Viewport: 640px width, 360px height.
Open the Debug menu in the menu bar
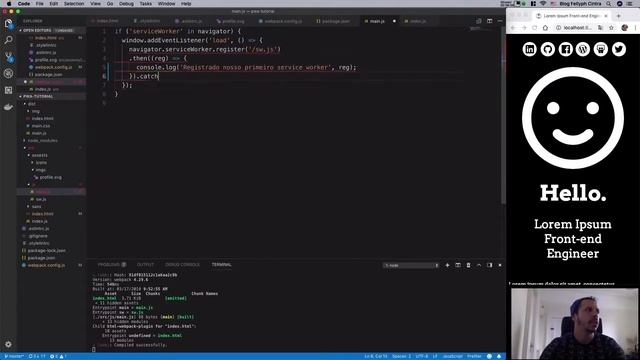pyautogui.click(x=126, y=4)
